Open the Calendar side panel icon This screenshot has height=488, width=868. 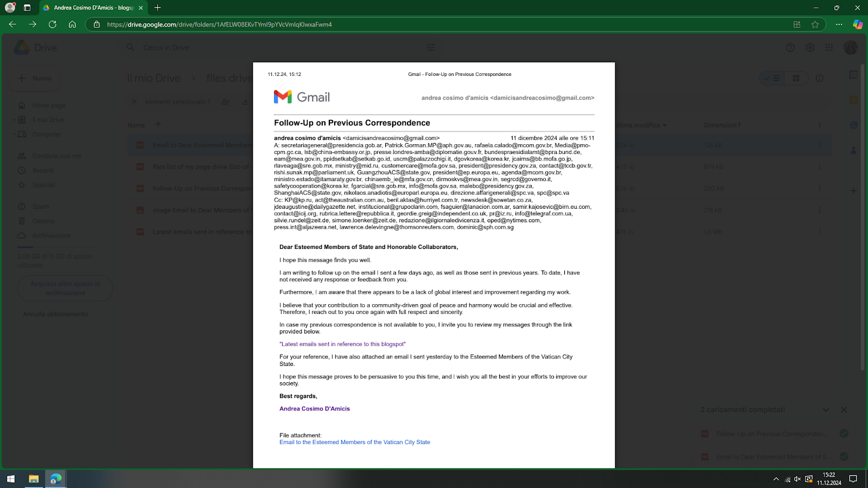pyautogui.click(x=853, y=74)
